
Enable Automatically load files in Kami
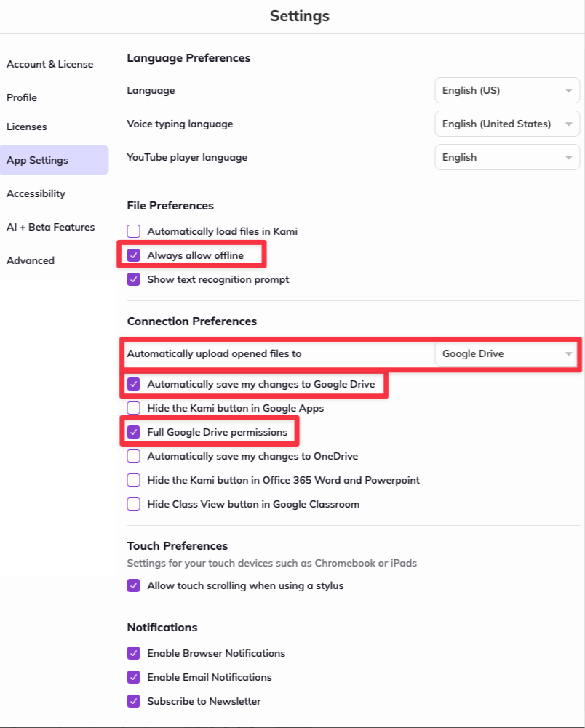(133, 231)
